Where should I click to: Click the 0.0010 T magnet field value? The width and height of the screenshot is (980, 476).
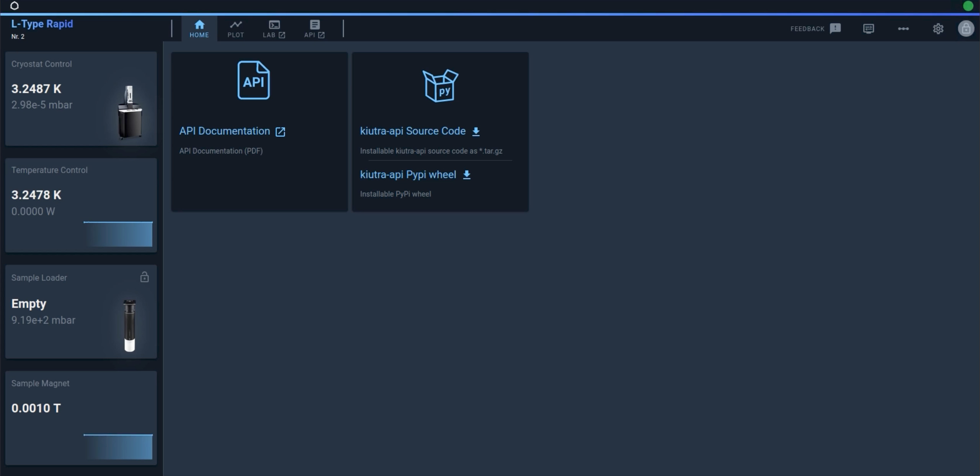pyautogui.click(x=36, y=408)
